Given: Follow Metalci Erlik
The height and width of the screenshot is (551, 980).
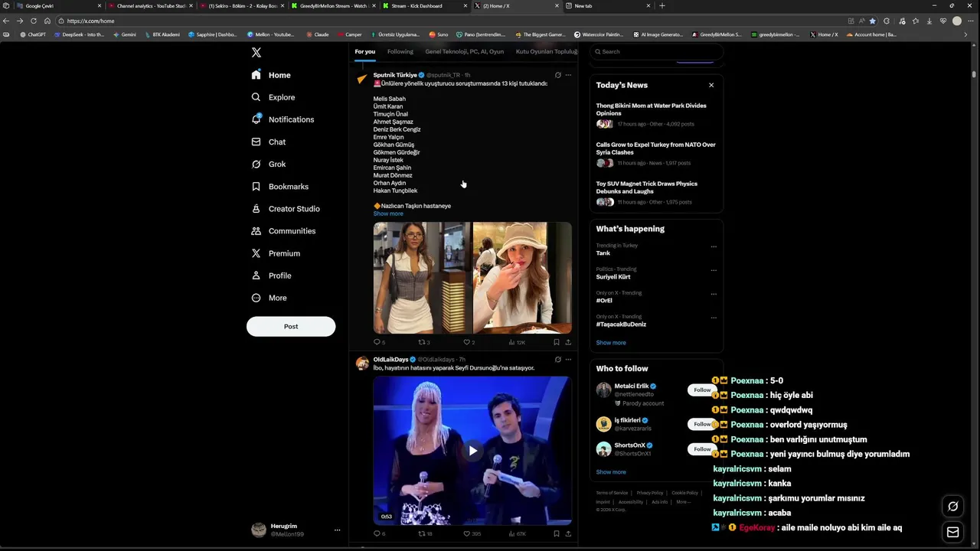Looking at the screenshot, I should [x=702, y=390].
